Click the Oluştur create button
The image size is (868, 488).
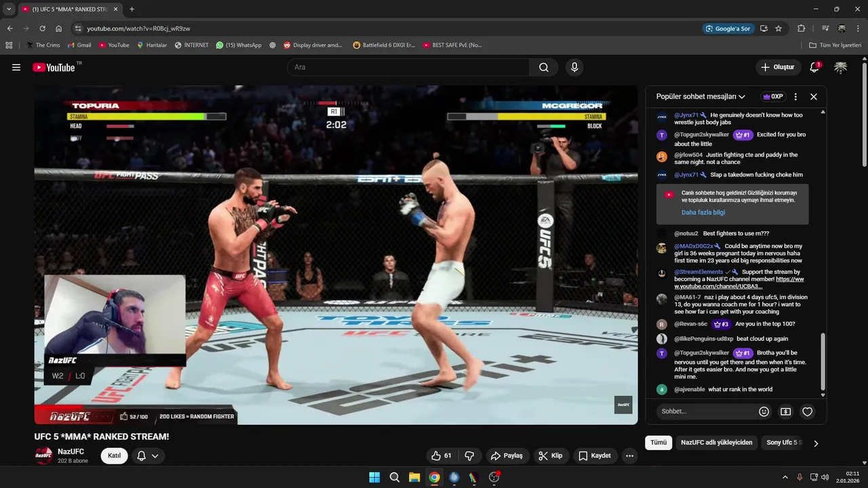click(778, 67)
